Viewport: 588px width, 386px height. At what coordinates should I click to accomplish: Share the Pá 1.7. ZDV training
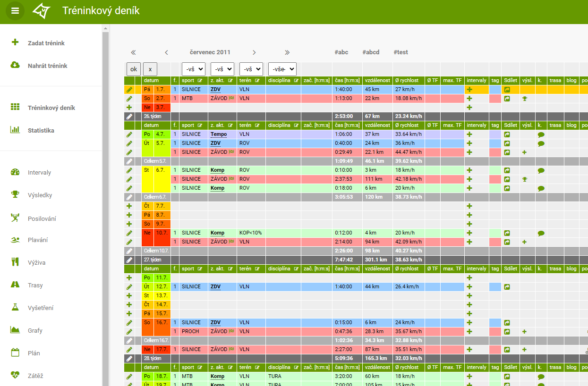pyautogui.click(x=507, y=90)
